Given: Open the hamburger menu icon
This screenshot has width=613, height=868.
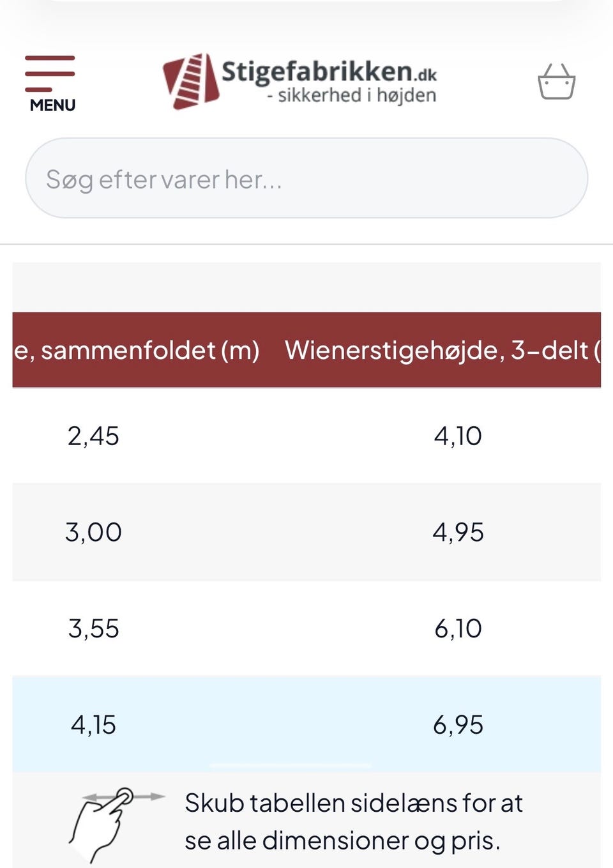Looking at the screenshot, I should 50,73.
